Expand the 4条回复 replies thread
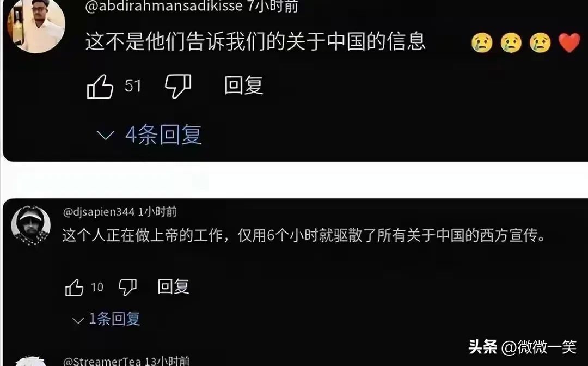588x366 pixels. coord(149,135)
